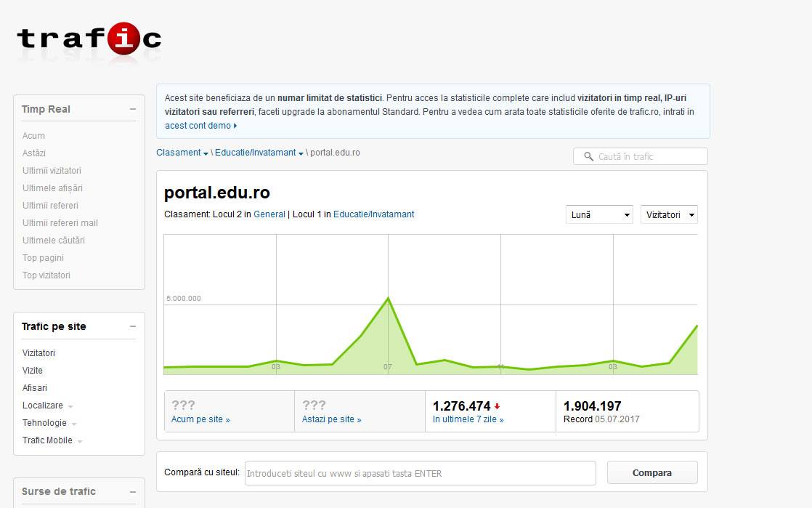
Task: Open the Afisari menu item
Action: coord(35,388)
